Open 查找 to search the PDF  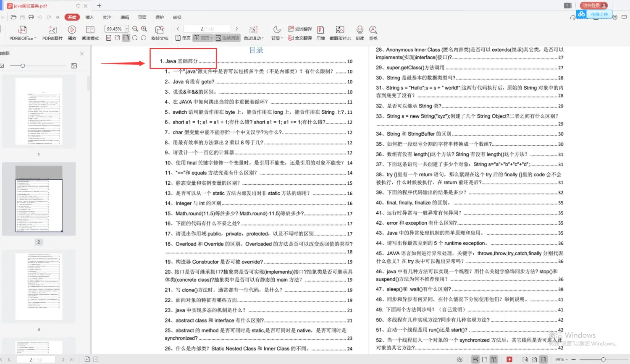(x=373, y=33)
